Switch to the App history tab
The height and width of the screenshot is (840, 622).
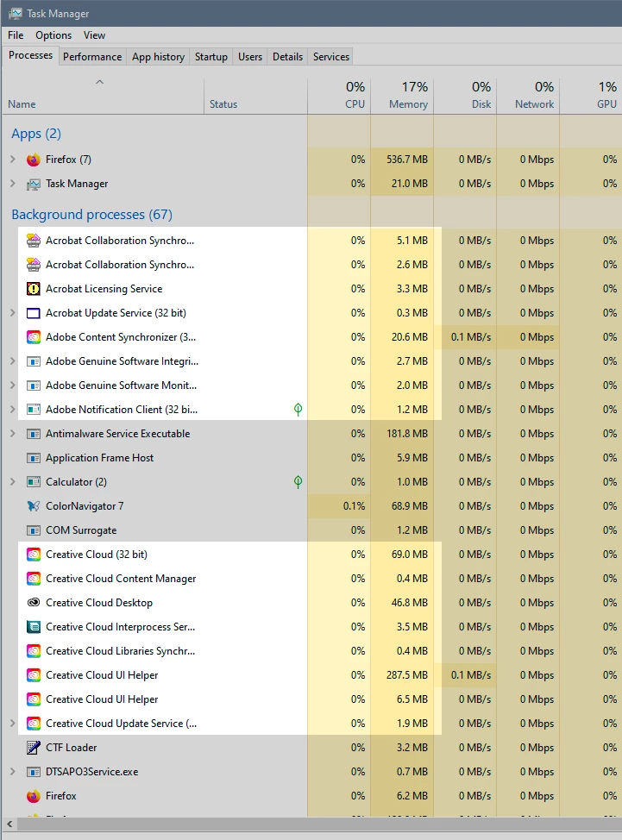tap(158, 57)
